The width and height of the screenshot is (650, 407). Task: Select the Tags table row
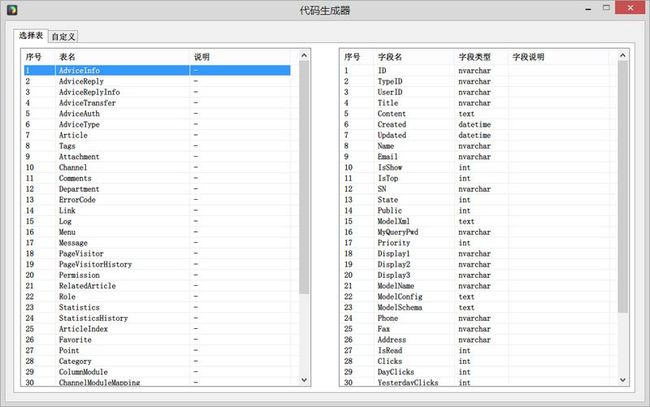[157, 146]
